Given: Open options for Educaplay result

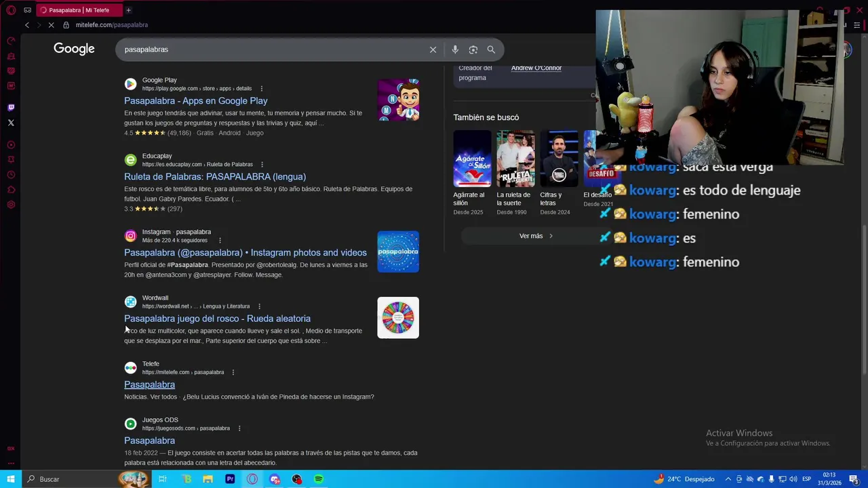Looking at the screenshot, I should pyautogui.click(x=262, y=165).
